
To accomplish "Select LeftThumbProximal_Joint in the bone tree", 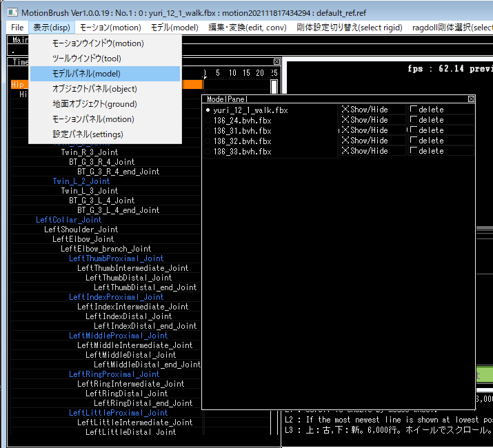I will pos(116,258).
